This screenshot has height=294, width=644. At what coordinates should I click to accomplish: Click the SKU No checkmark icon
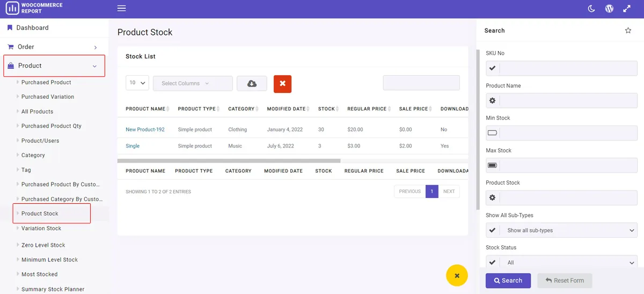point(493,68)
